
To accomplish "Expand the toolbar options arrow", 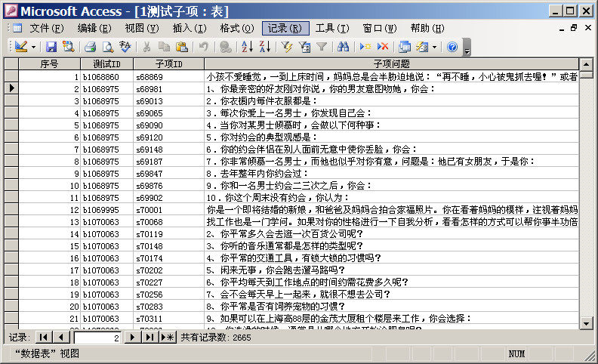I will click(467, 48).
